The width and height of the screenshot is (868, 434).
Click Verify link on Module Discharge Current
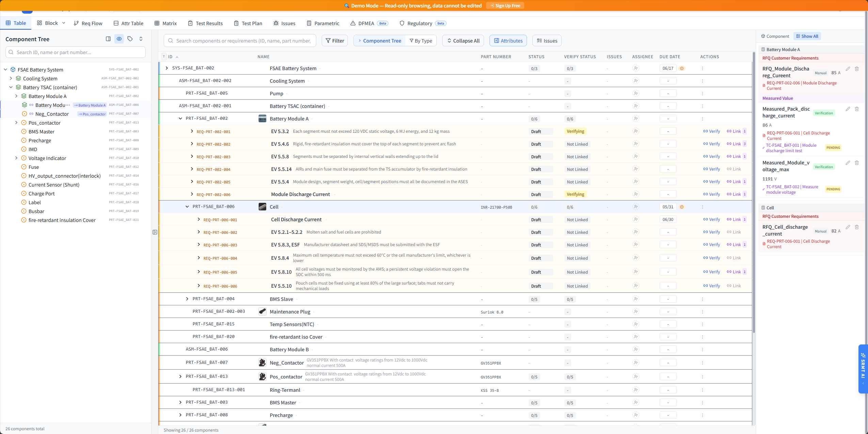[x=711, y=194]
